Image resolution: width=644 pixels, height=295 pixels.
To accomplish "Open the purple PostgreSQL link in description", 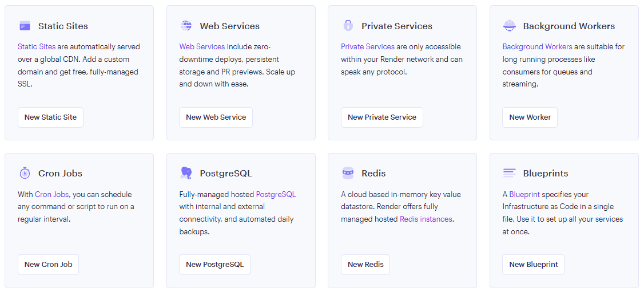I will click(x=276, y=194).
